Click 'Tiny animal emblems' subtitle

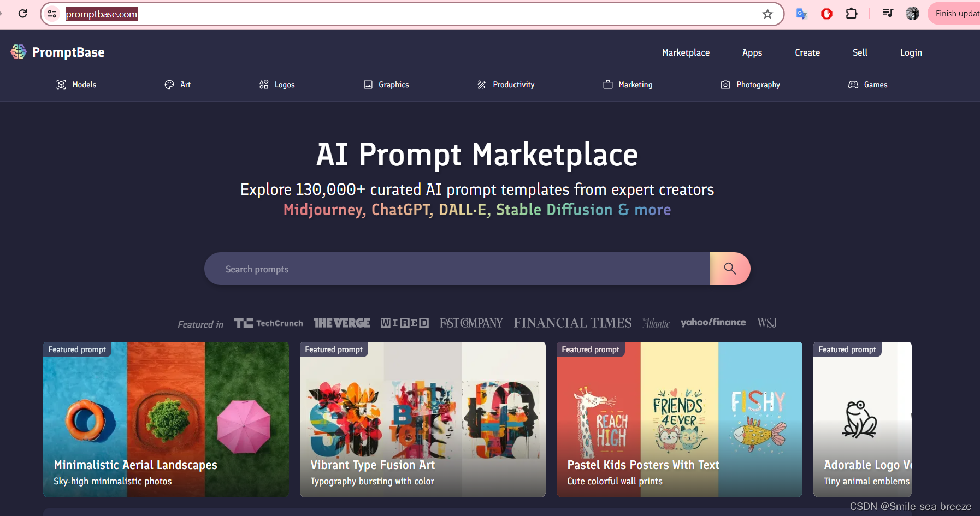[x=866, y=481]
